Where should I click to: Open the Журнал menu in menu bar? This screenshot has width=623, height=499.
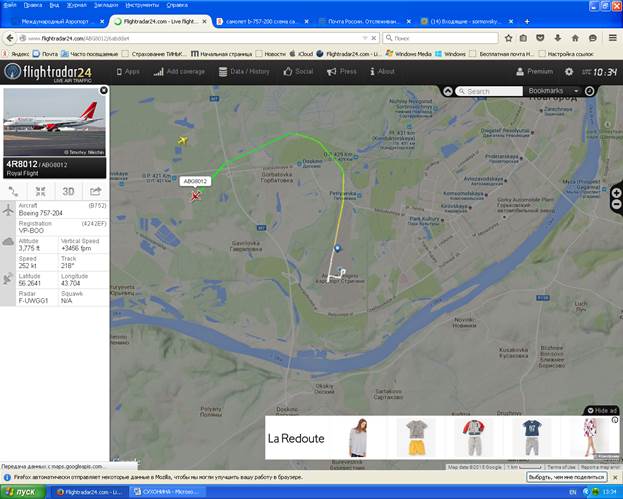tap(77, 5)
